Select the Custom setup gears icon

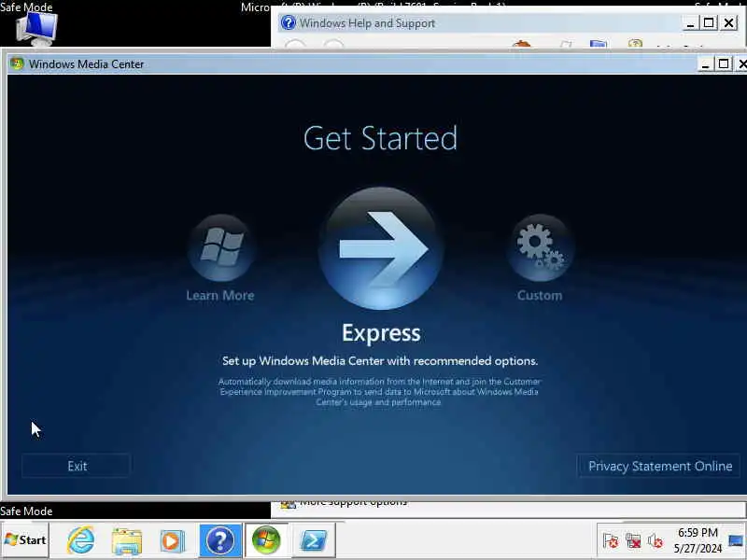[541, 247]
